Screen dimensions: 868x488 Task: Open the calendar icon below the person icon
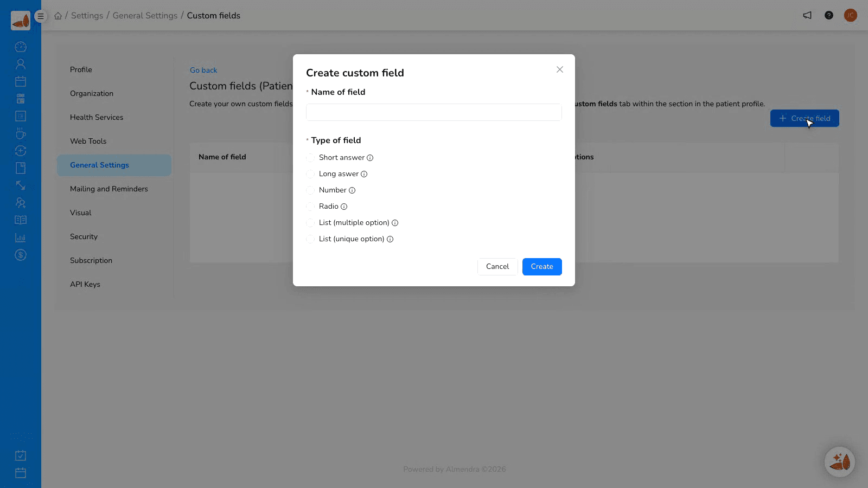click(21, 81)
